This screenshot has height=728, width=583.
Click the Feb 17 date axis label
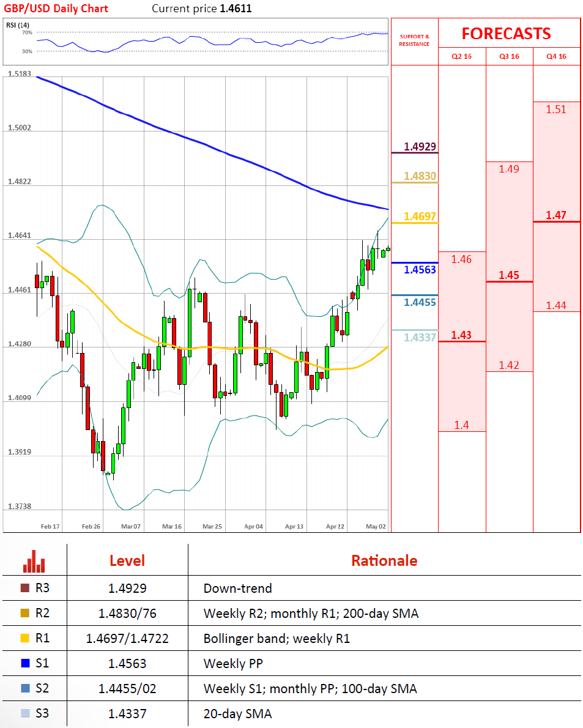[x=50, y=527]
